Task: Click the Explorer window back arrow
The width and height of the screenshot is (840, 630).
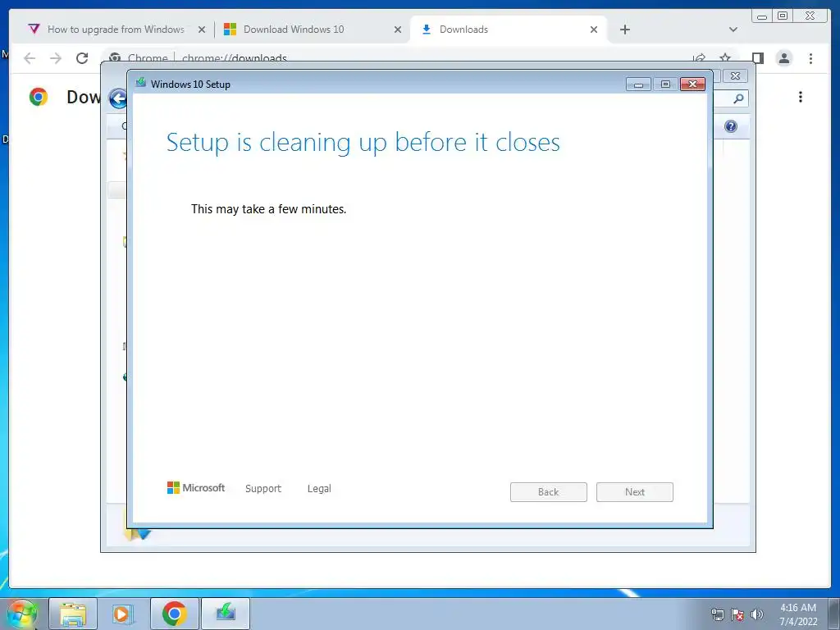Action: click(117, 98)
